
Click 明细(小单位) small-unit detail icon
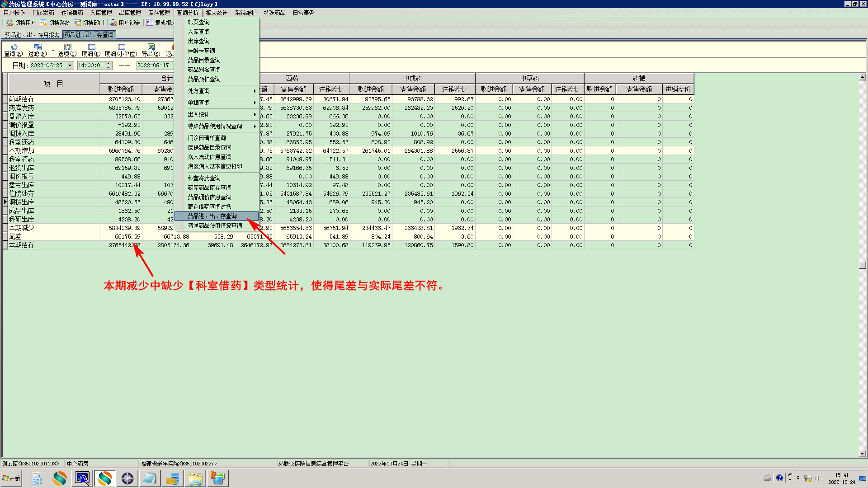(121, 47)
